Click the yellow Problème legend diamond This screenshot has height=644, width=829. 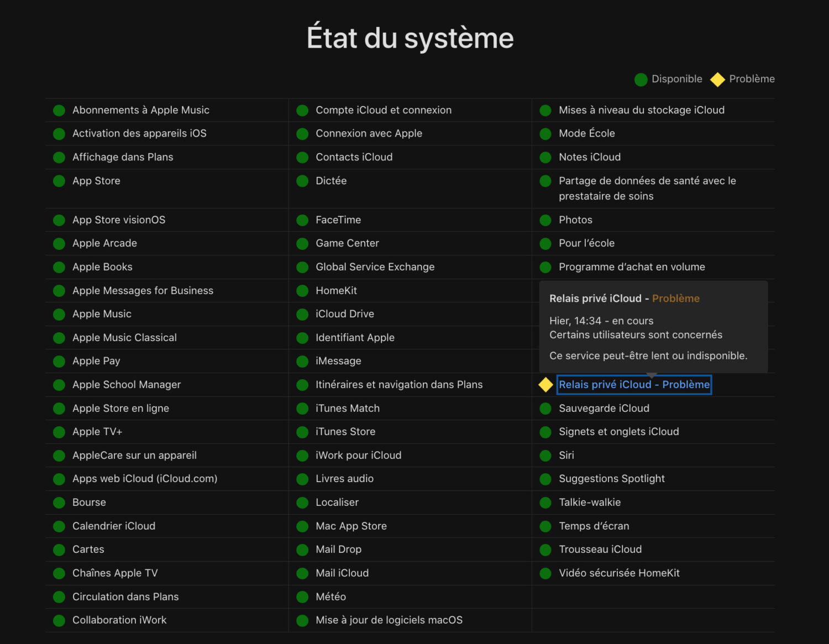[x=717, y=80]
